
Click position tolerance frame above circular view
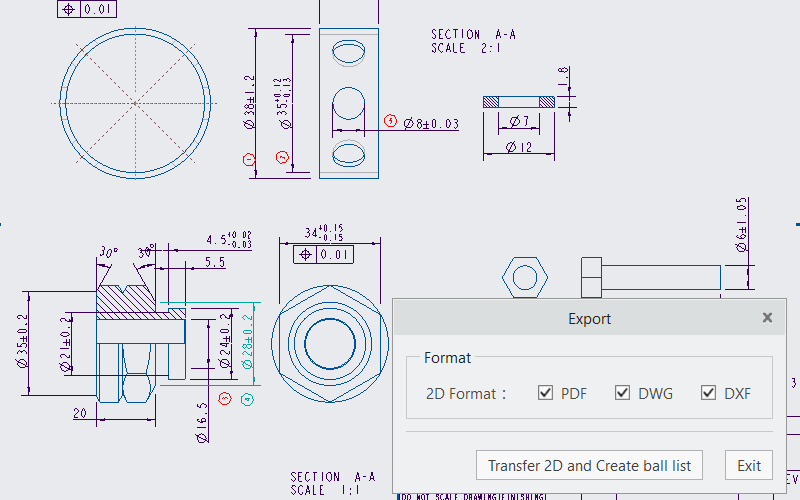(x=86, y=9)
